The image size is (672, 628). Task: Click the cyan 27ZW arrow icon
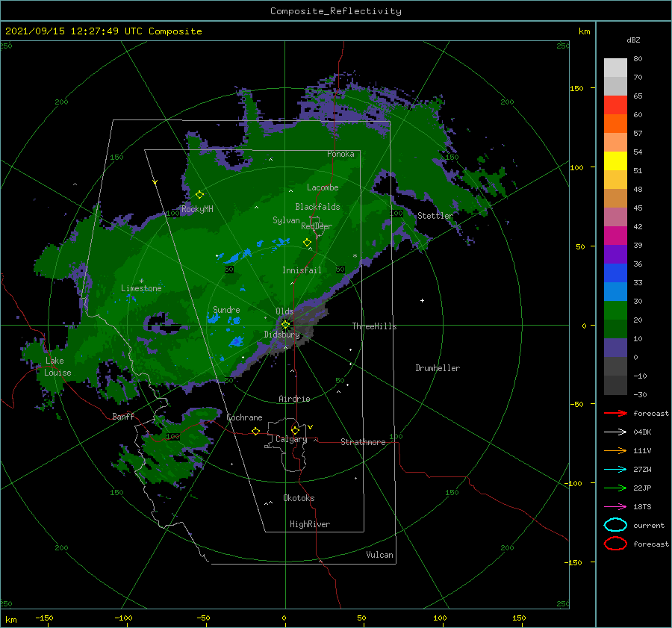pyautogui.click(x=615, y=469)
